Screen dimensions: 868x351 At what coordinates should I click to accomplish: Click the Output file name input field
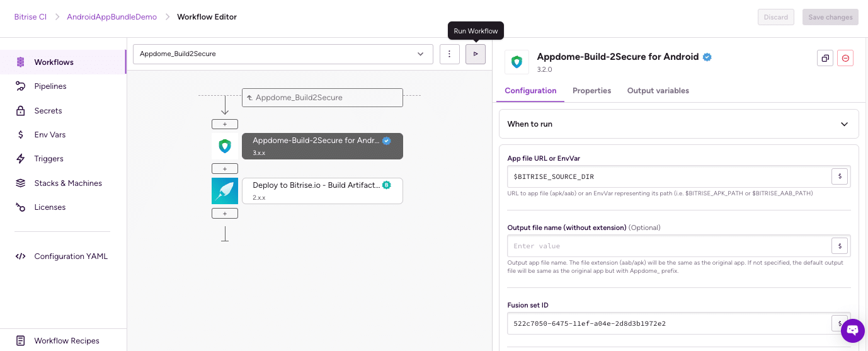(x=669, y=246)
